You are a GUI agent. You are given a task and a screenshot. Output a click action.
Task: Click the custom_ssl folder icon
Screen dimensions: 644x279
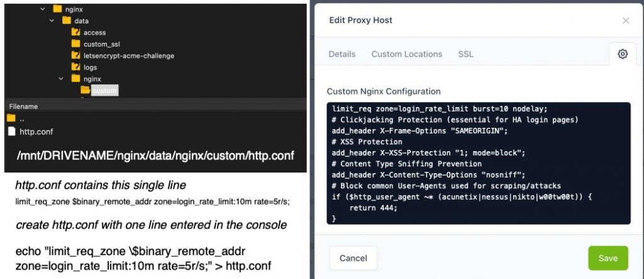tap(75, 44)
